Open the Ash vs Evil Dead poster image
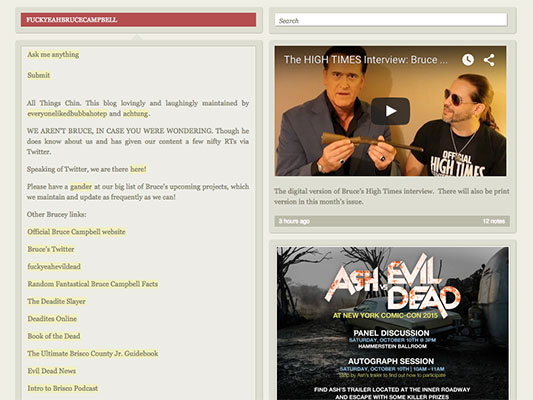This screenshot has width=533, height=400. [393, 323]
